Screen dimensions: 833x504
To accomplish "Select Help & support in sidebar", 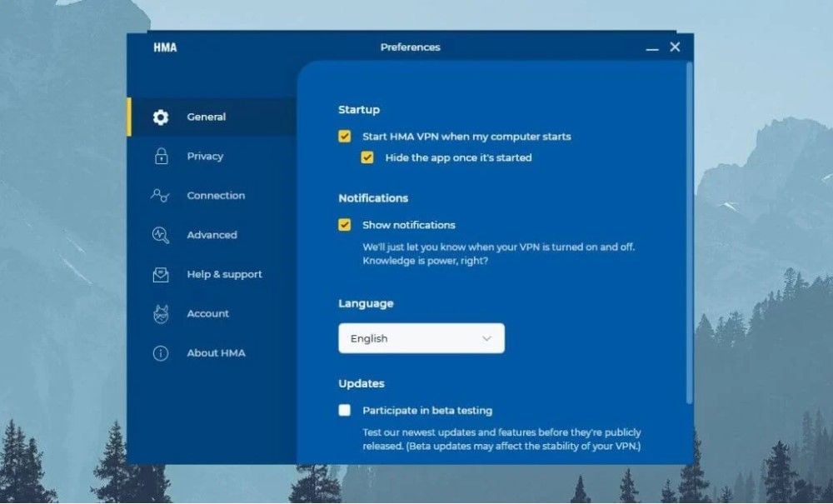I will pyautogui.click(x=212, y=274).
